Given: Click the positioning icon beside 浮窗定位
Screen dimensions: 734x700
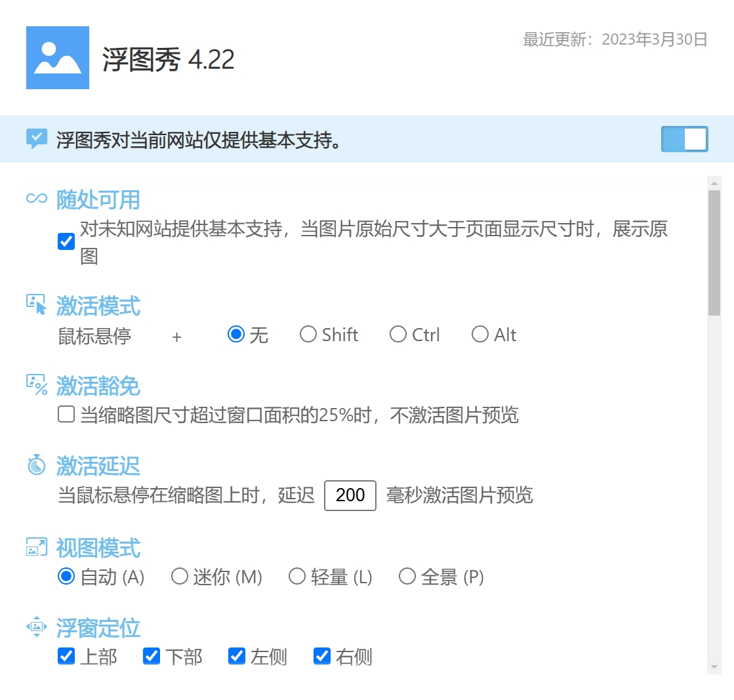Looking at the screenshot, I should [35, 627].
